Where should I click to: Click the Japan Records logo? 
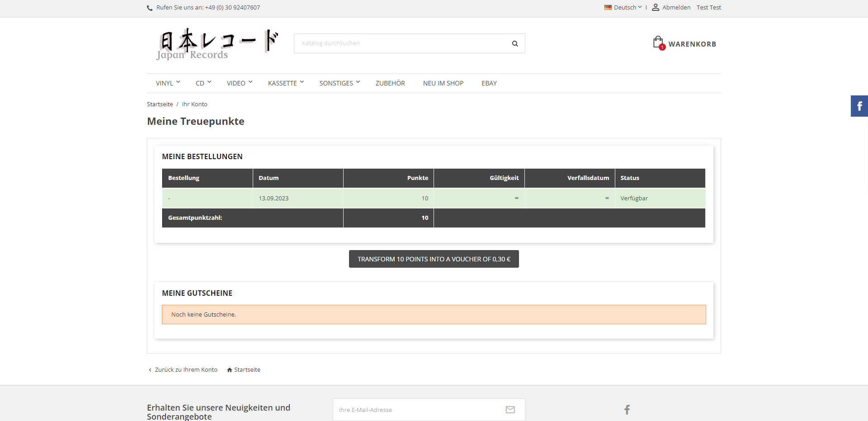tap(217, 44)
